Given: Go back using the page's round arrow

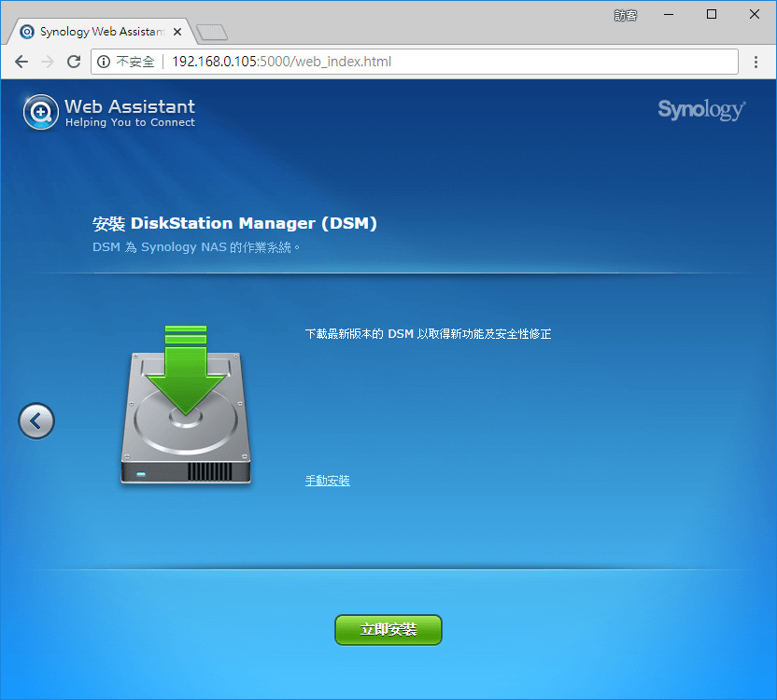Looking at the screenshot, I should [36, 421].
